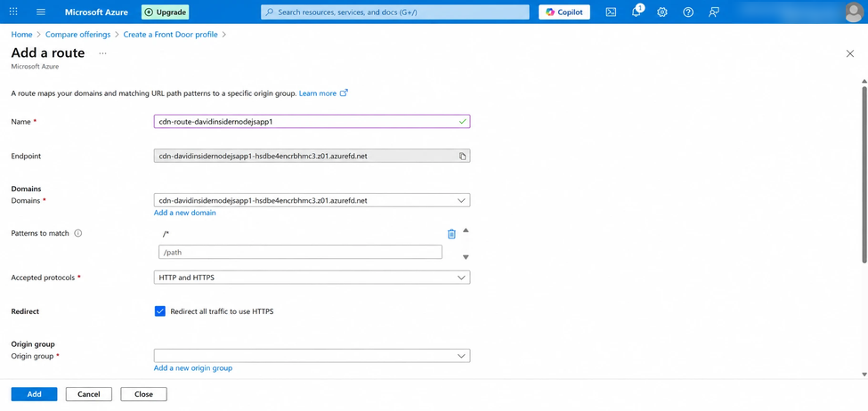Click the Add button
868x411 pixels.
[x=35, y=394]
